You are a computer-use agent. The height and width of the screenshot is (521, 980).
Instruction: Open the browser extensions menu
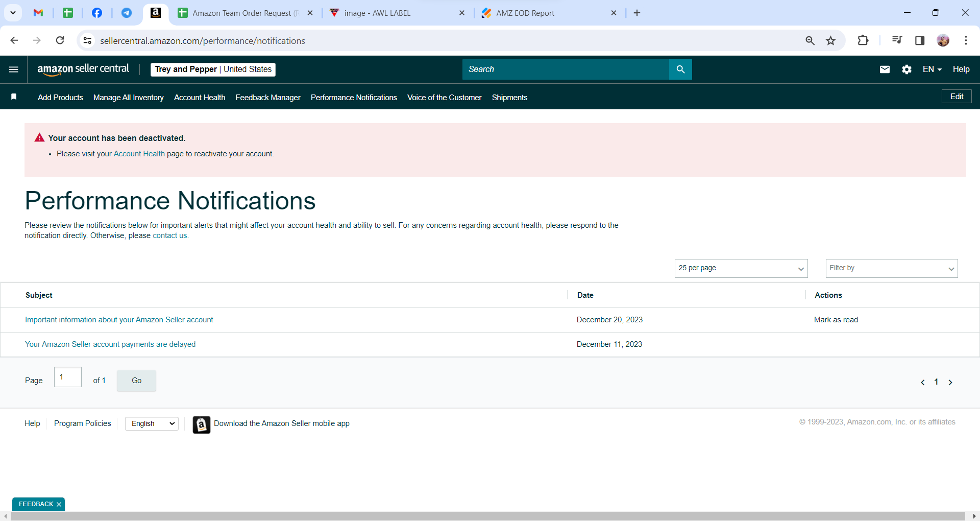tap(863, 40)
